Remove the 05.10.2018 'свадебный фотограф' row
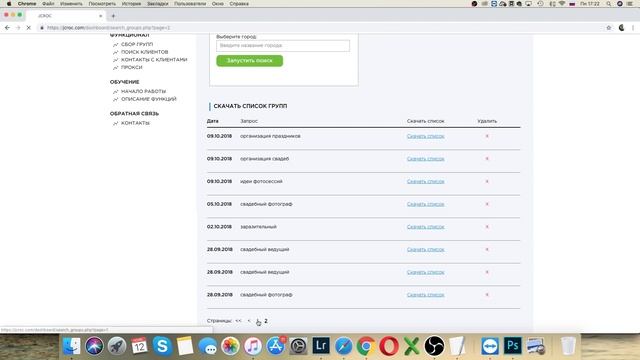Screen dimensions: 640x360 point(487,204)
